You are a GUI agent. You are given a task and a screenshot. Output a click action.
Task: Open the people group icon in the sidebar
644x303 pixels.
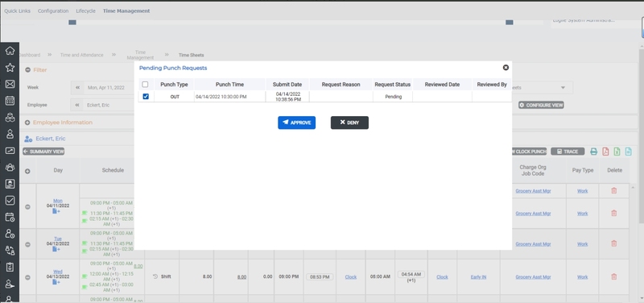[10, 167]
